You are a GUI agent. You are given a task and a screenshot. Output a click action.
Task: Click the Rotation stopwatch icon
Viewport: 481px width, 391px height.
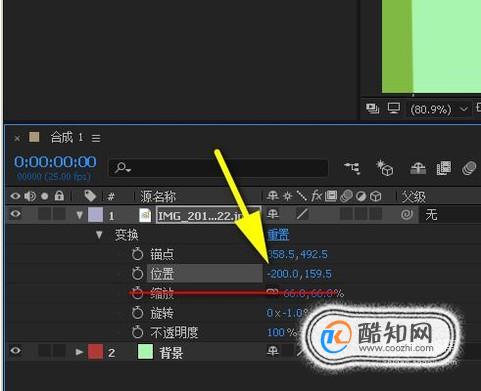click(137, 313)
